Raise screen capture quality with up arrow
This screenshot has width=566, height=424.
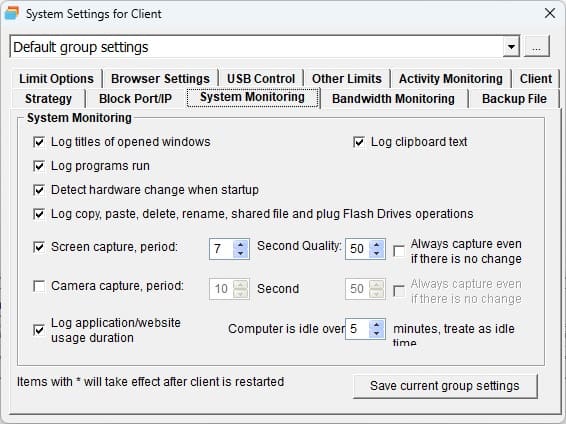(x=377, y=244)
